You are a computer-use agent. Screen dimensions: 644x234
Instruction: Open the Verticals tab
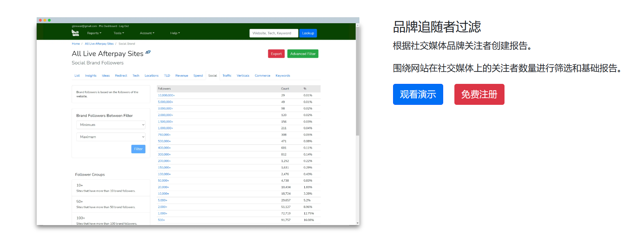[x=243, y=76]
